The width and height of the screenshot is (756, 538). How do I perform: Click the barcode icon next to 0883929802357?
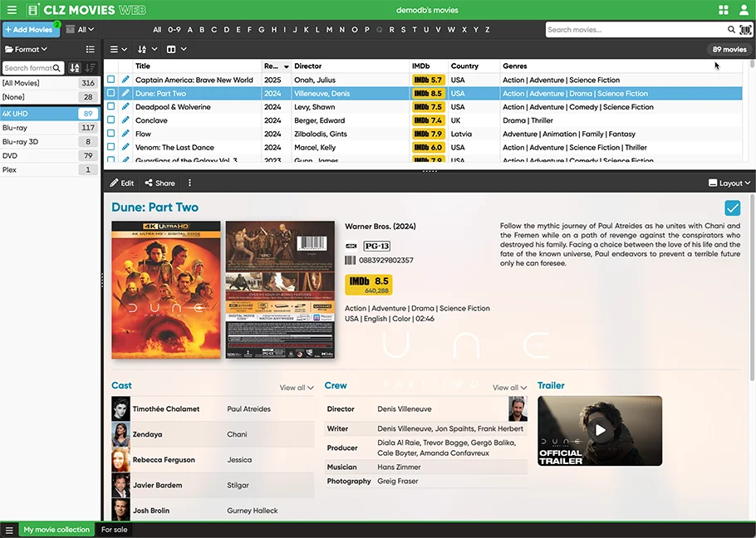click(x=350, y=260)
